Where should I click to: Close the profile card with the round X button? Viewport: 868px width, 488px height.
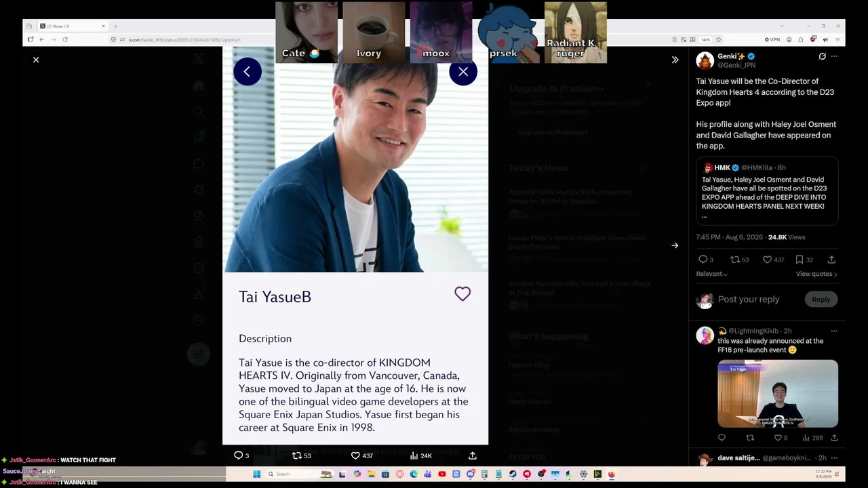[x=463, y=72]
